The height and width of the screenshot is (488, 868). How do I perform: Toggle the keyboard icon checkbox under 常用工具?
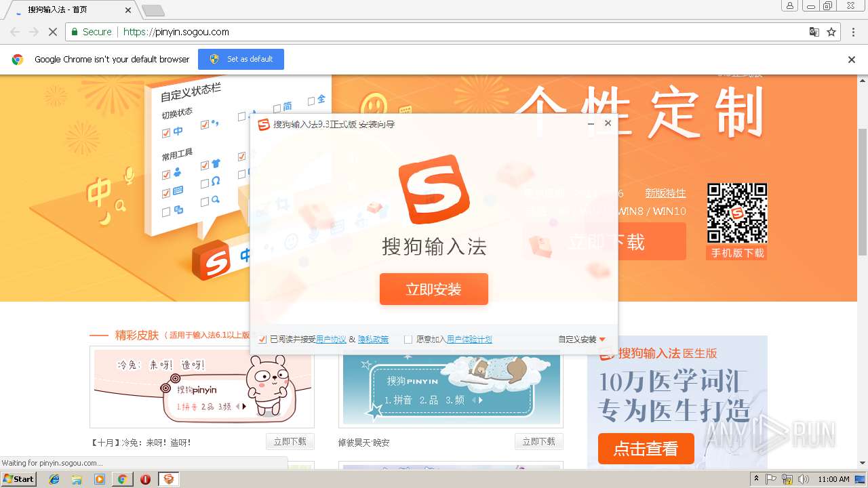pos(166,193)
